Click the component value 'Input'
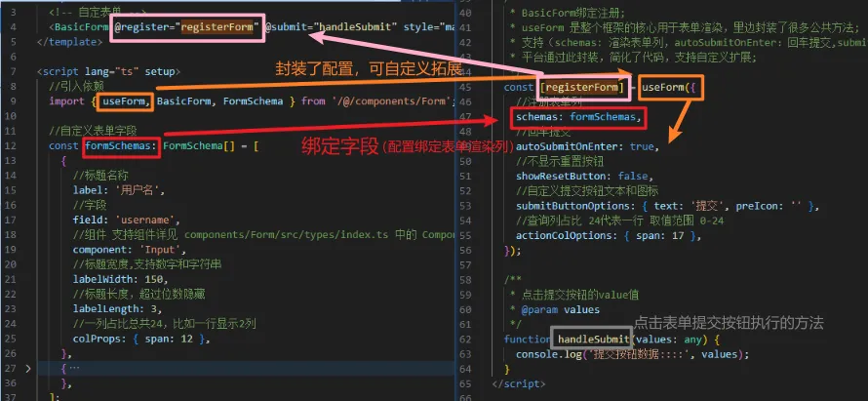 pos(163,251)
